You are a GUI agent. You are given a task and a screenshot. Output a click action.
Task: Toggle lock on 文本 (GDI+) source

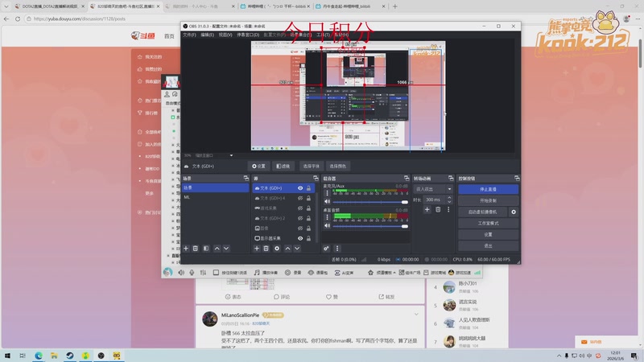pos(308,188)
